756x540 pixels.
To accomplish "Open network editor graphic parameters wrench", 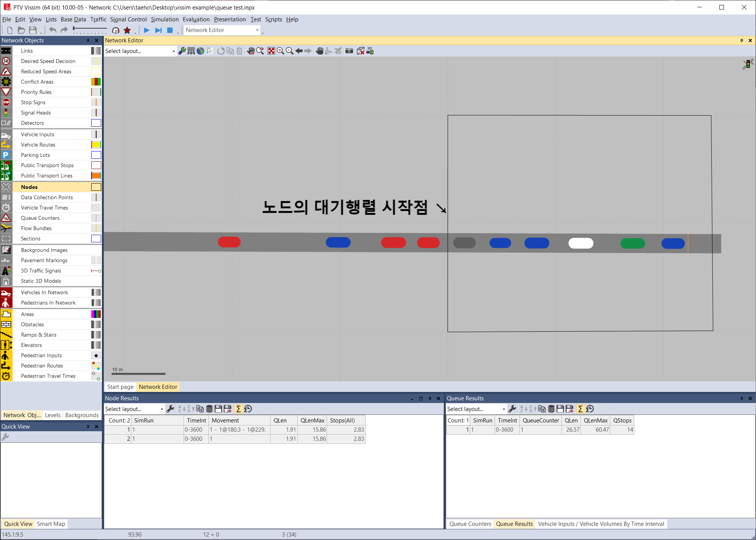I will [x=182, y=51].
